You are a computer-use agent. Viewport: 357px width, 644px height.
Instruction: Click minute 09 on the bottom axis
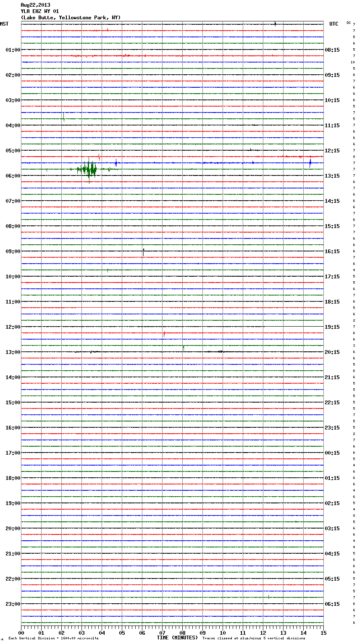pos(202,633)
